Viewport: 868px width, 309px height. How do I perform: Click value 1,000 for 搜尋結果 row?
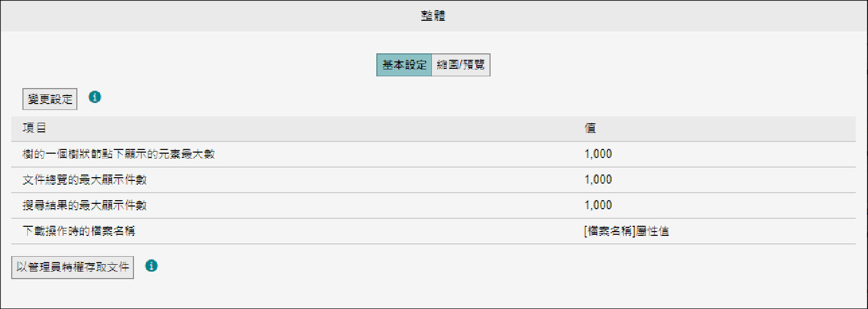[598, 205]
